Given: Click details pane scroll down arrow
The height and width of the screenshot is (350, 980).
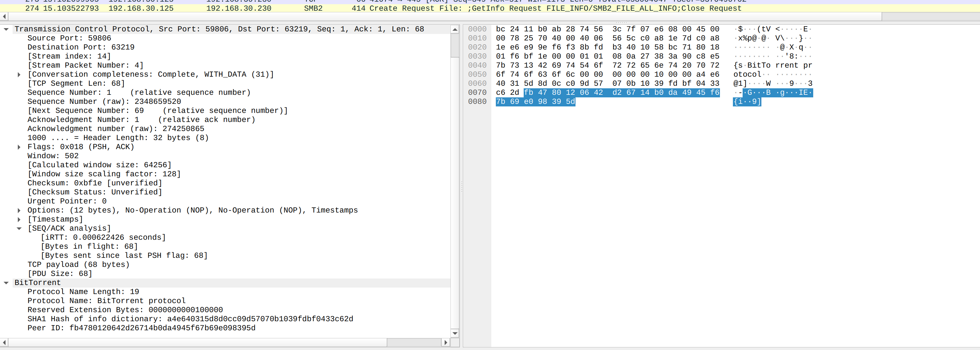Looking at the screenshot, I should 455,333.
